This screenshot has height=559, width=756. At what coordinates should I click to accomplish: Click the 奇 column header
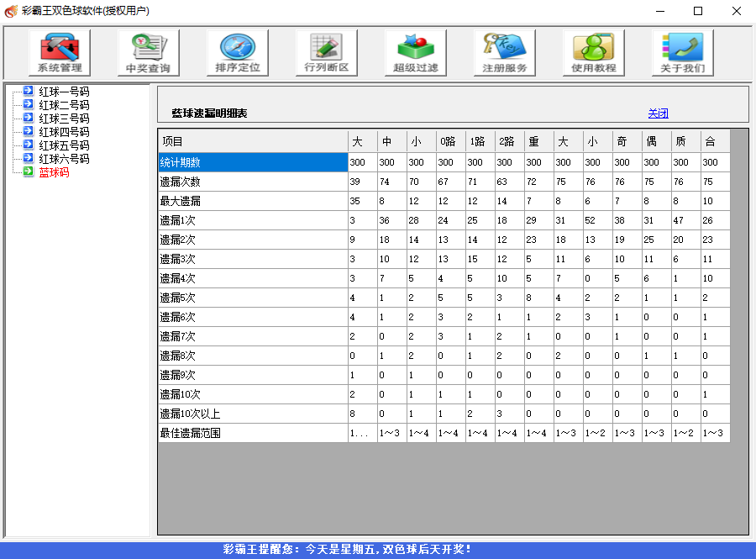click(627, 141)
